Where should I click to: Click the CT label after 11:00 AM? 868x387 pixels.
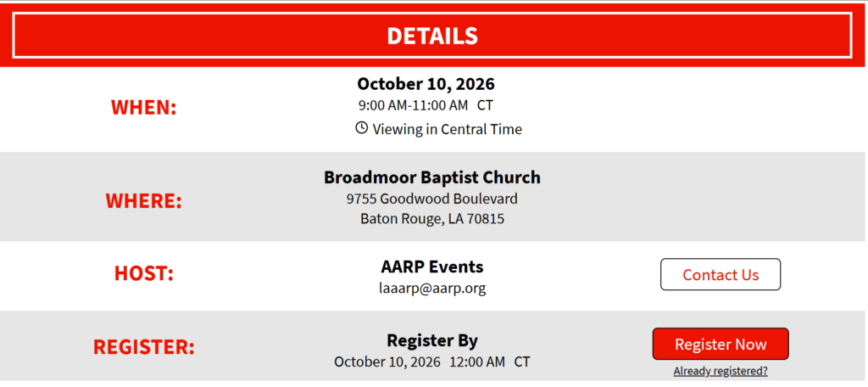[485, 104]
